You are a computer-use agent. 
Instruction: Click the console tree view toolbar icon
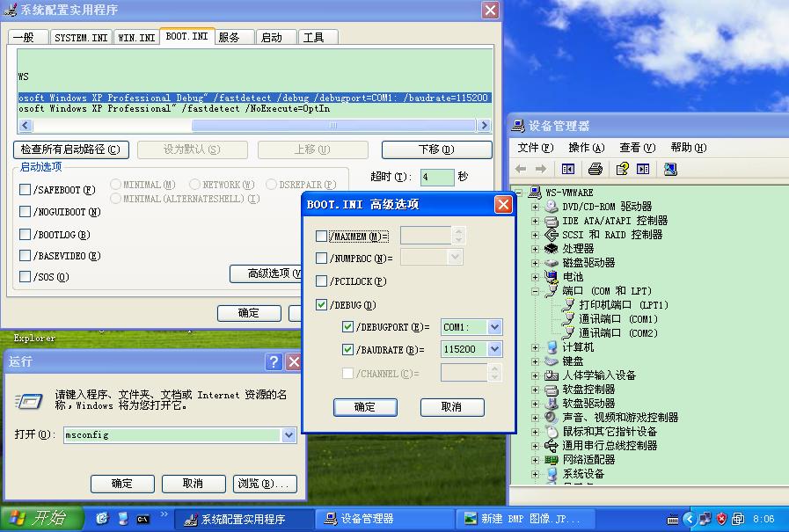(568, 170)
